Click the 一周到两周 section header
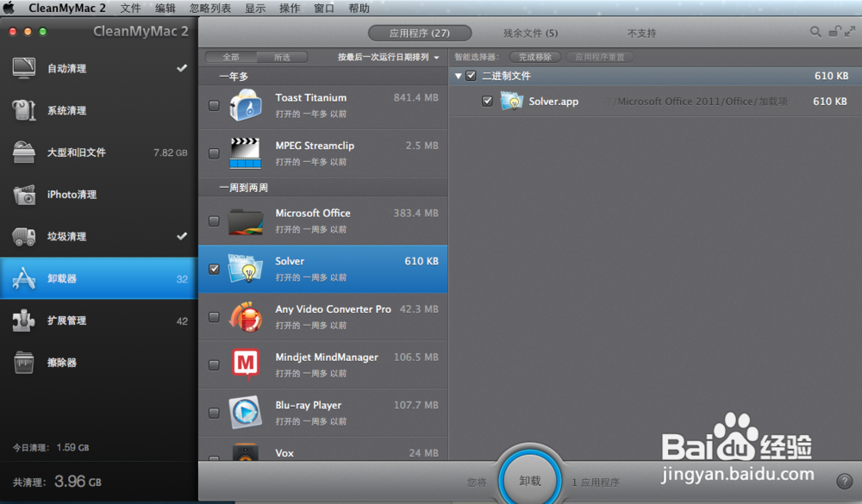This screenshot has height=504, width=862. click(323, 188)
